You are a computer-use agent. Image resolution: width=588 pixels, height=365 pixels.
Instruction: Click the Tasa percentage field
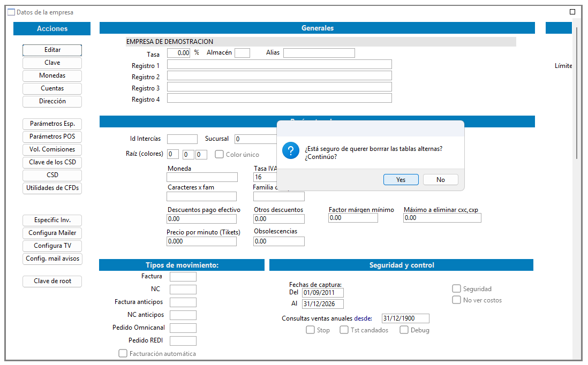point(178,53)
